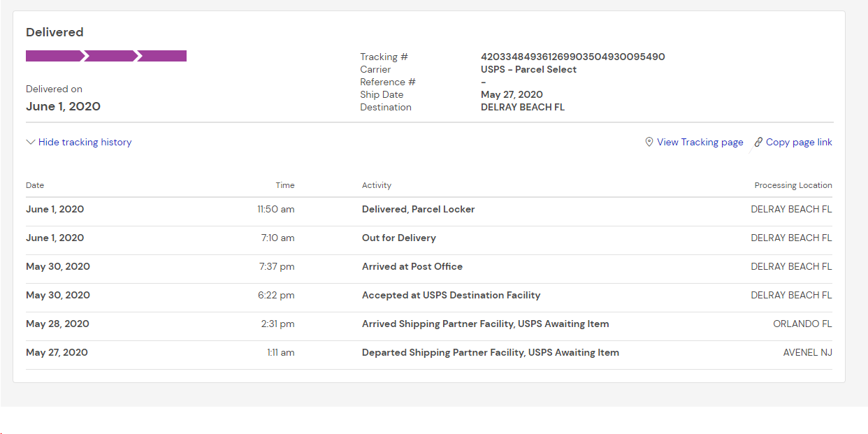Click the Accepted at USPS Destination Facility entry
The image size is (868, 434).
[451, 295]
